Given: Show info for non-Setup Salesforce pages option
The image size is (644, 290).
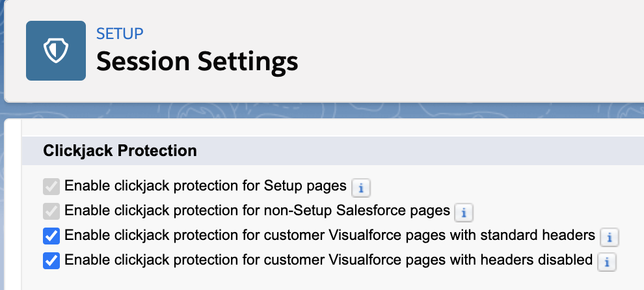Looking at the screenshot, I should (463, 212).
